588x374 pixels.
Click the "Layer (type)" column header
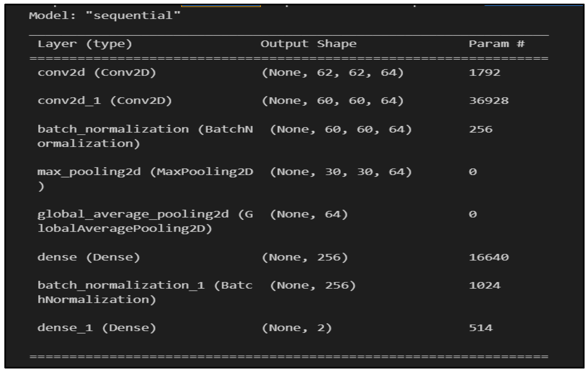[85, 44]
